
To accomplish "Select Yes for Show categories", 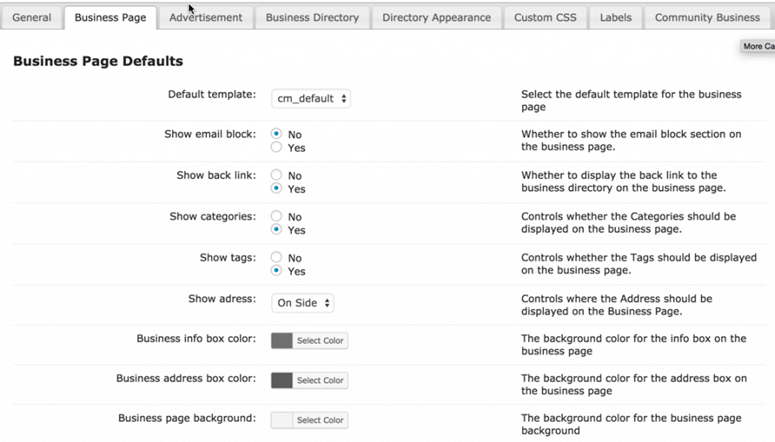I will coord(277,230).
